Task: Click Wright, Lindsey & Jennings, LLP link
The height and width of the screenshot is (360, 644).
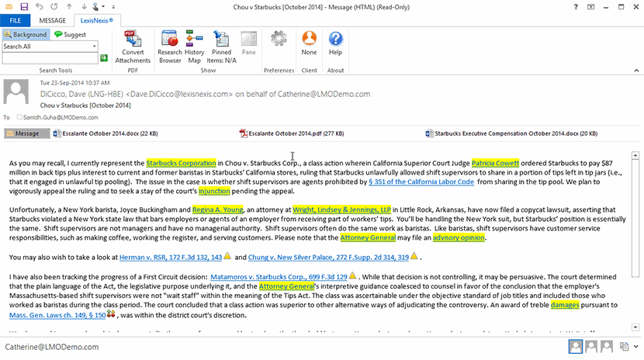Action: pyautogui.click(x=341, y=209)
